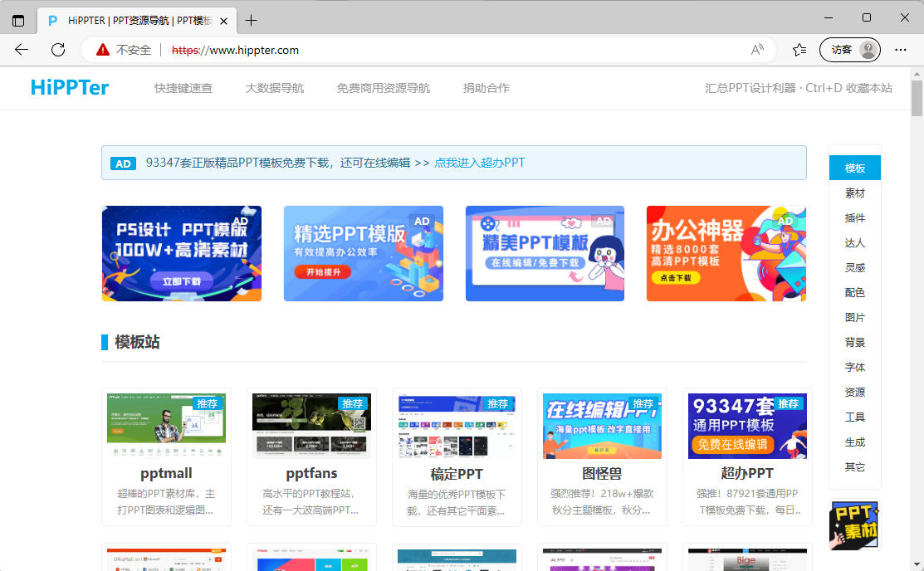
Task: Reload the page with refresh icon
Action: pos(58,50)
